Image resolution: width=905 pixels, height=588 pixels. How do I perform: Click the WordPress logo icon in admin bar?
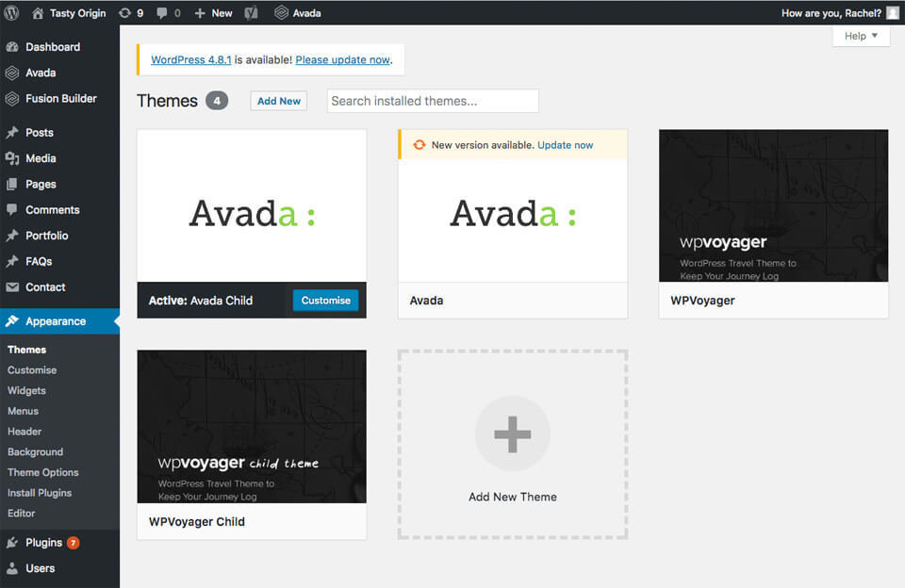click(11, 12)
